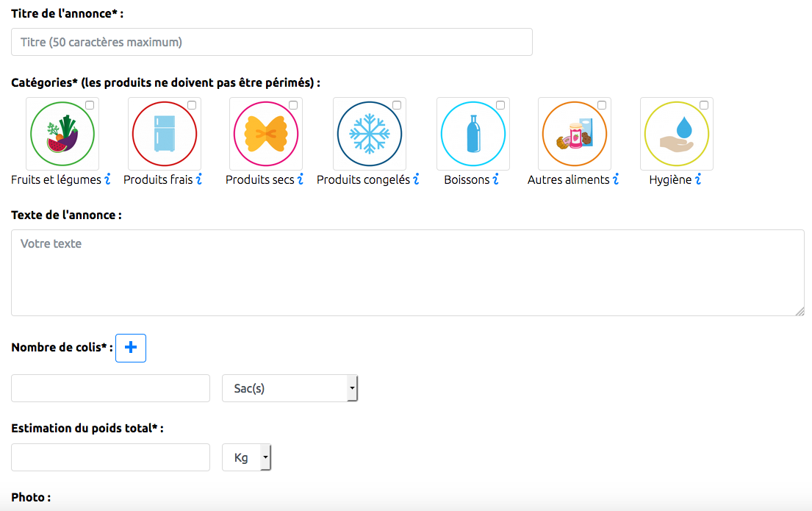Select the Produits frais fridge icon

click(x=164, y=134)
